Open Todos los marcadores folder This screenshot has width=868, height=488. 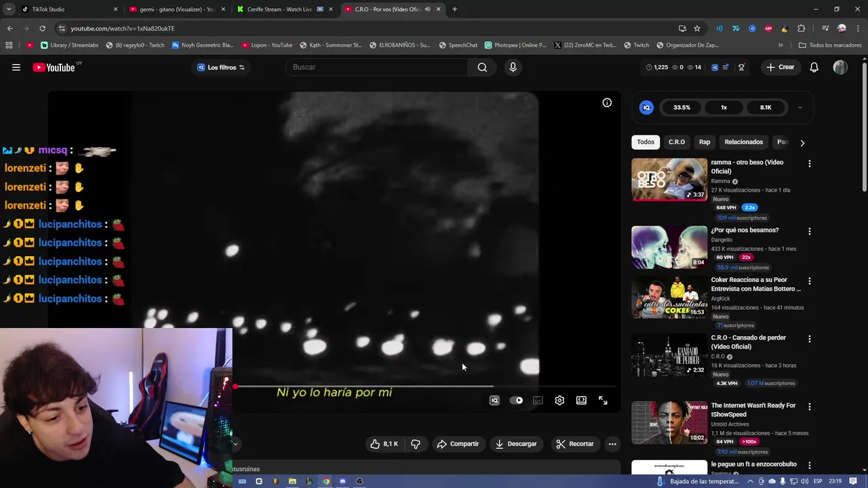pos(830,45)
